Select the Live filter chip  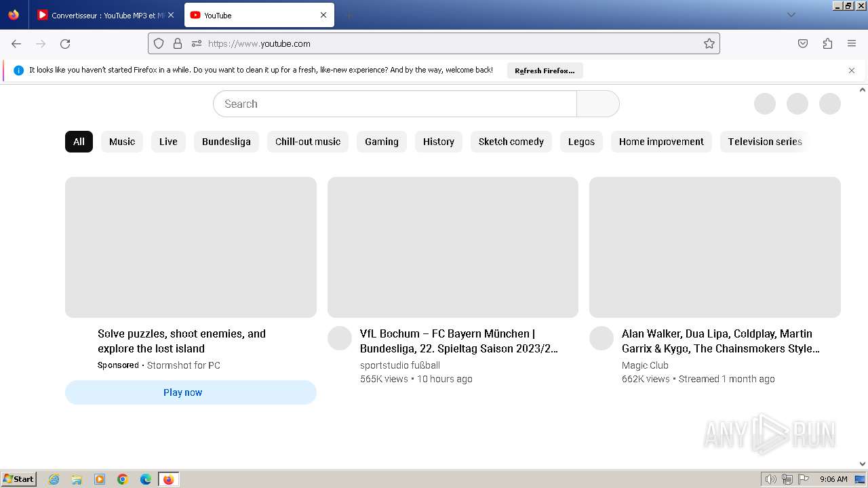tap(168, 142)
